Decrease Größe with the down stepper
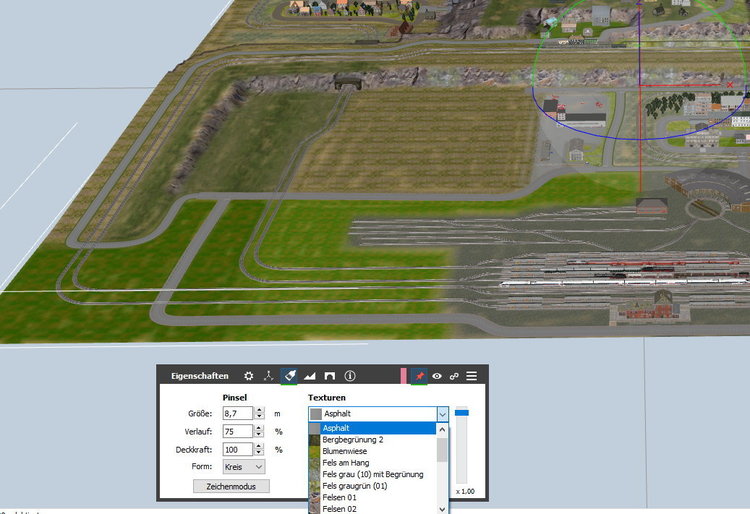The width and height of the screenshot is (750, 514). point(259,416)
